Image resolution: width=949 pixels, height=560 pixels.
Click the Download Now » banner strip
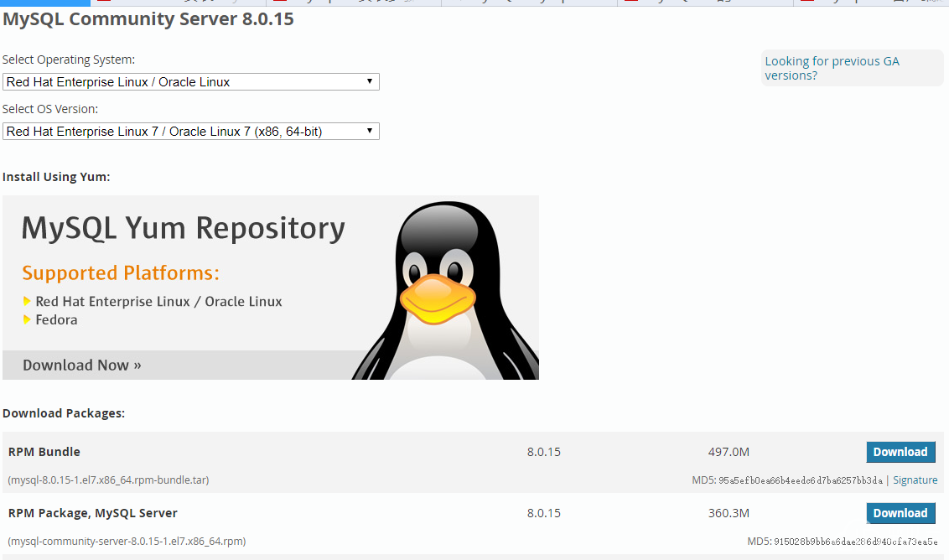[82, 365]
